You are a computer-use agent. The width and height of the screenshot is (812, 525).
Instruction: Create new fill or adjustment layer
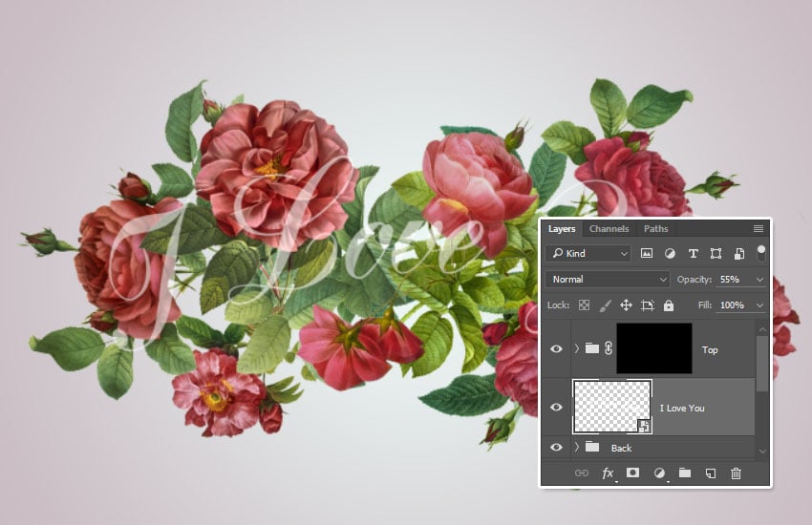(x=659, y=472)
